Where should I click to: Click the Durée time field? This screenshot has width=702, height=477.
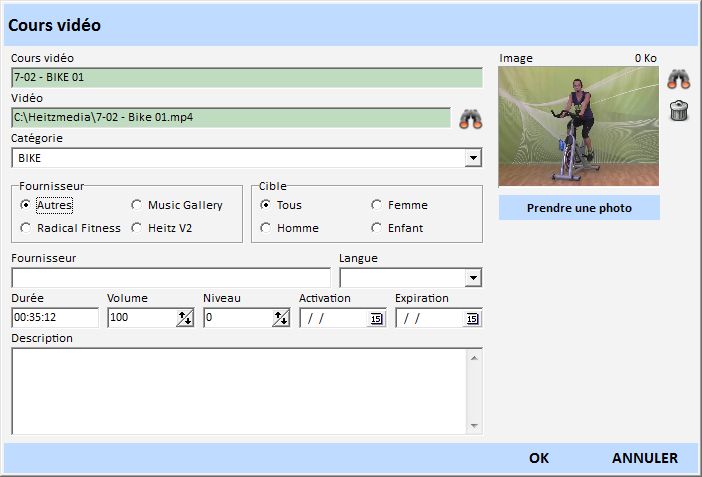[x=55, y=318]
